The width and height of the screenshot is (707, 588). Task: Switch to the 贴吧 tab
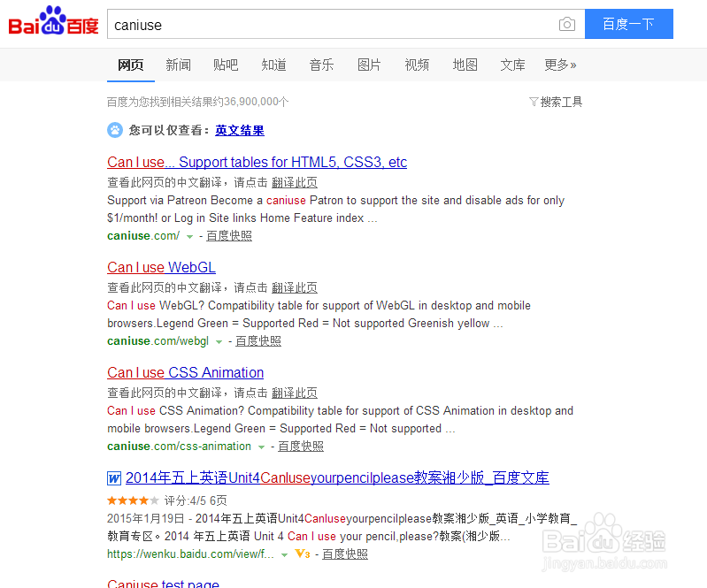[x=226, y=65]
